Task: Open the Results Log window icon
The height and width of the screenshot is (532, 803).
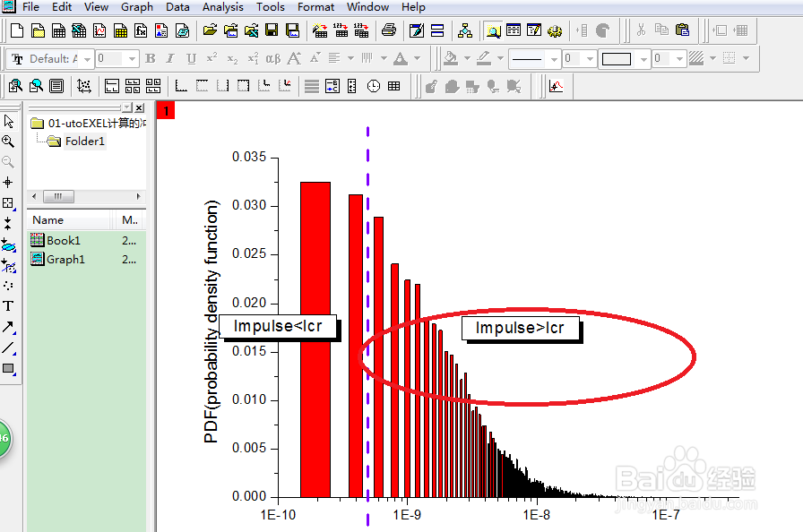Action: [514, 30]
